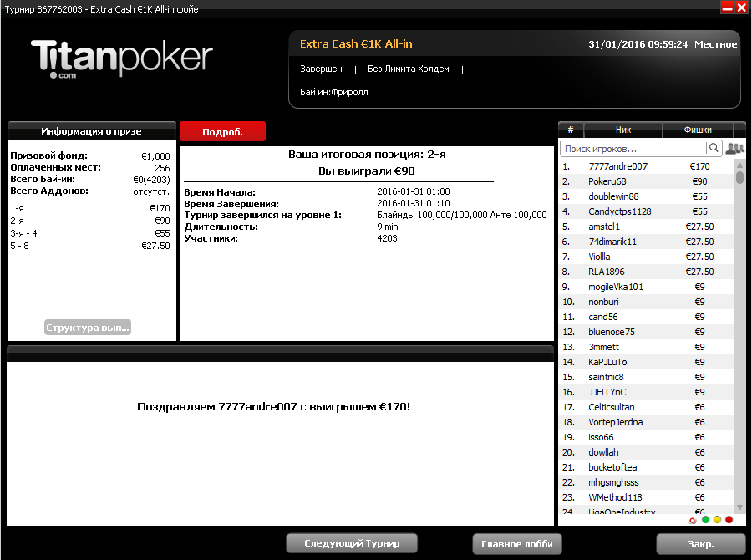Click the 5 - 8 prize row
The image size is (752, 560).
pos(90,246)
